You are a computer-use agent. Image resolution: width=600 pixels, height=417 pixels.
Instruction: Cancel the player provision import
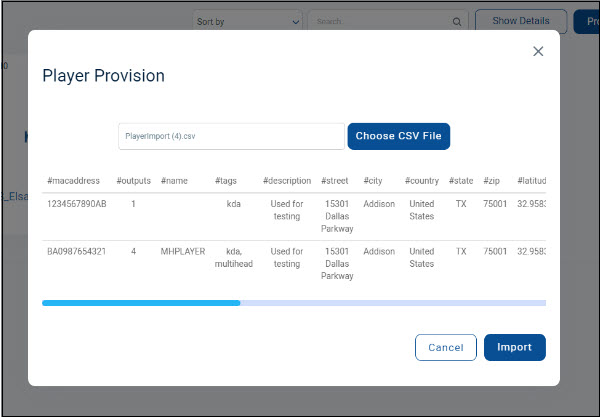(x=445, y=347)
